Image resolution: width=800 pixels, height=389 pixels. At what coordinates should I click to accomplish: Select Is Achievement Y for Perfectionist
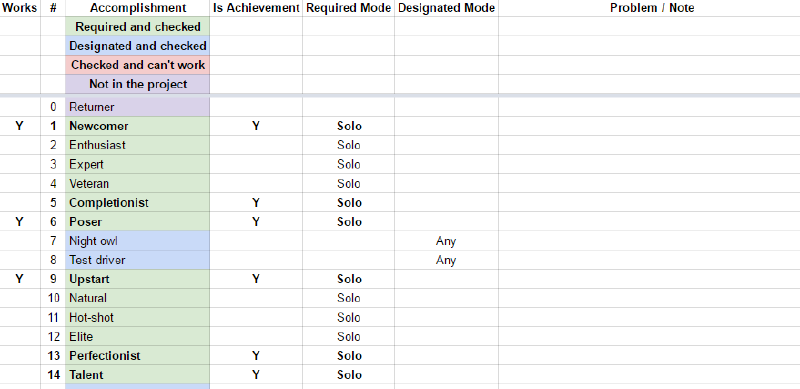pos(256,356)
